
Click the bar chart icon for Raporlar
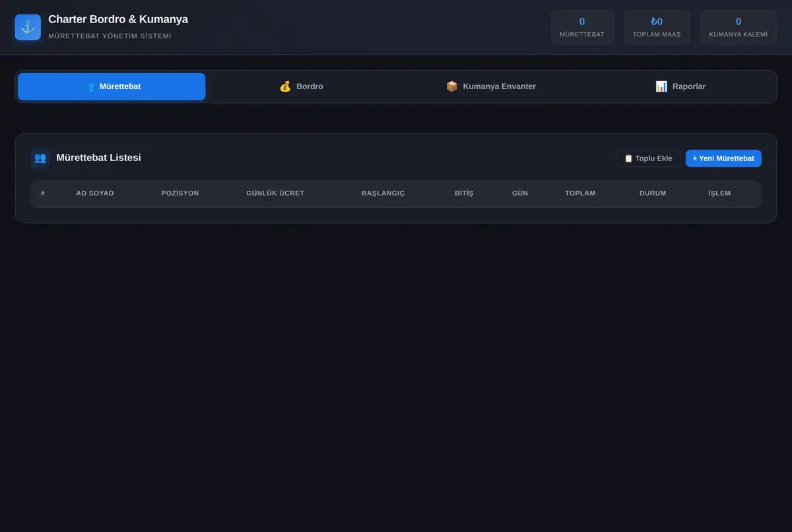pyautogui.click(x=661, y=86)
